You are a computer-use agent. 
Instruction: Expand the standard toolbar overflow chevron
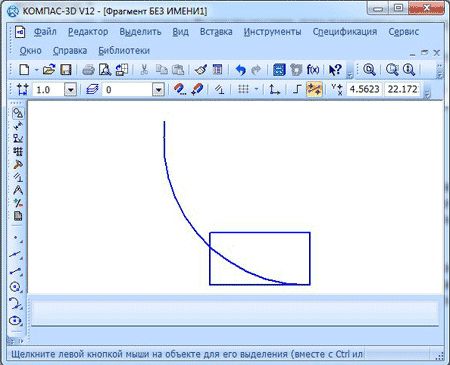coord(349,75)
